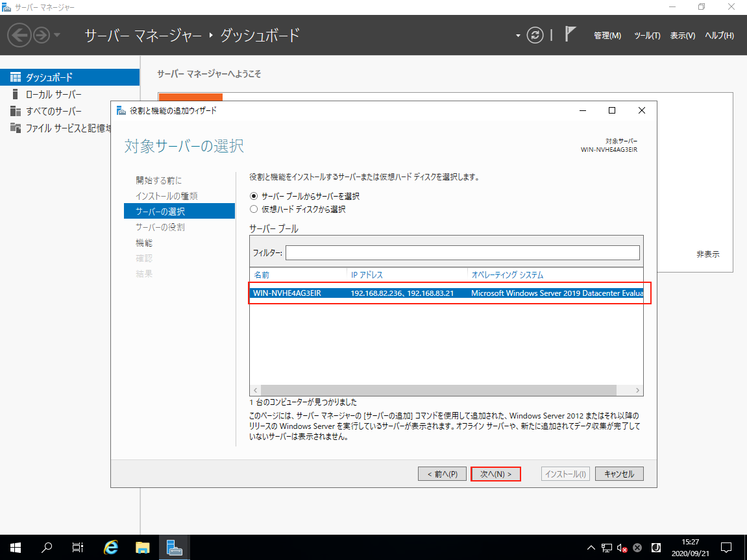
Task: Close the 役割と機能の追加ウィザード dialog
Action: [x=641, y=110]
